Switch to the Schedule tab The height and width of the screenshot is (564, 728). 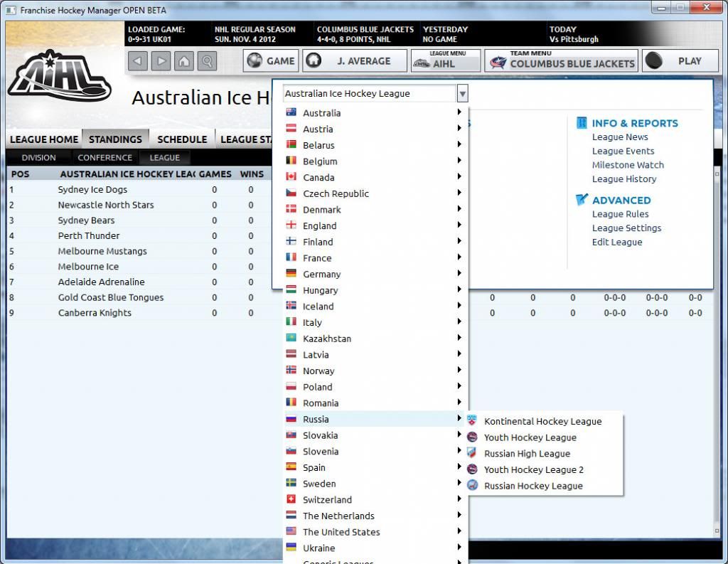tap(182, 139)
